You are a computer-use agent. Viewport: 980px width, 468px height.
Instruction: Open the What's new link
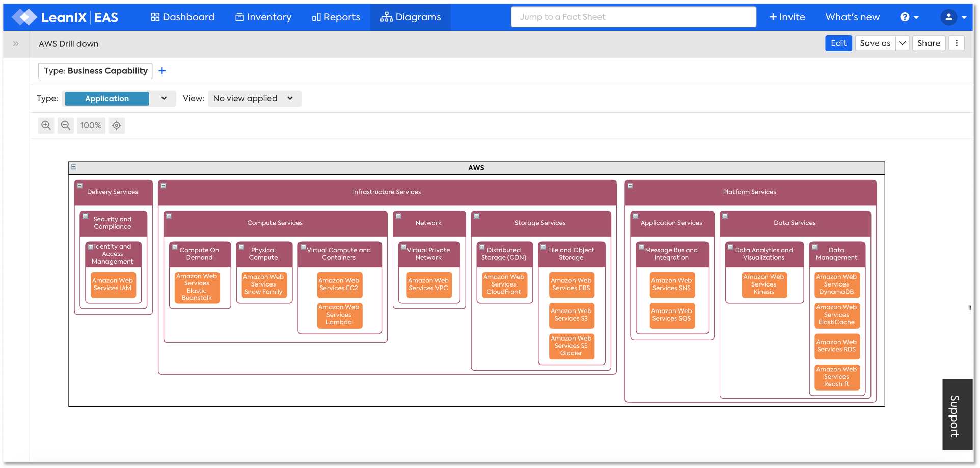853,17
